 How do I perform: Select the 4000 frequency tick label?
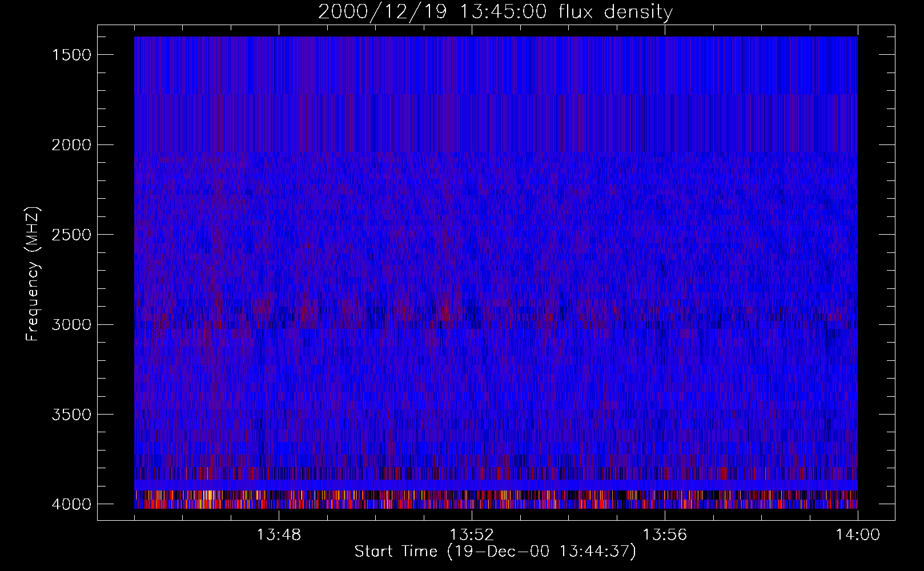[71, 504]
